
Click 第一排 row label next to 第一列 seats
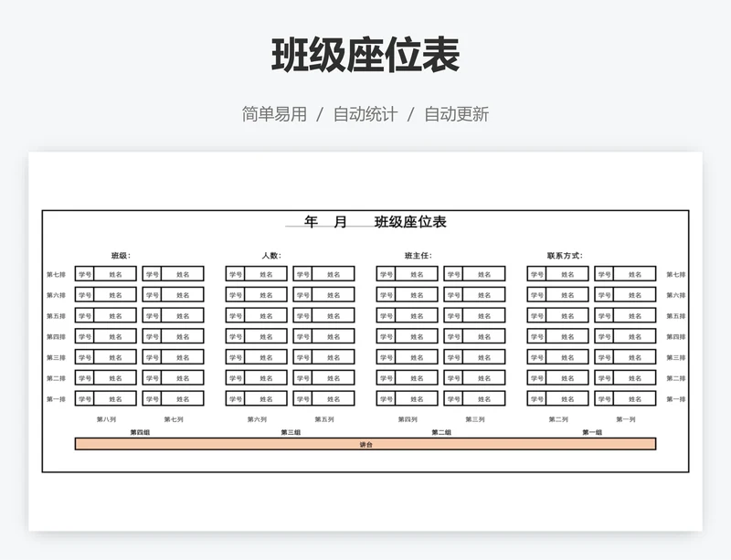coord(676,398)
